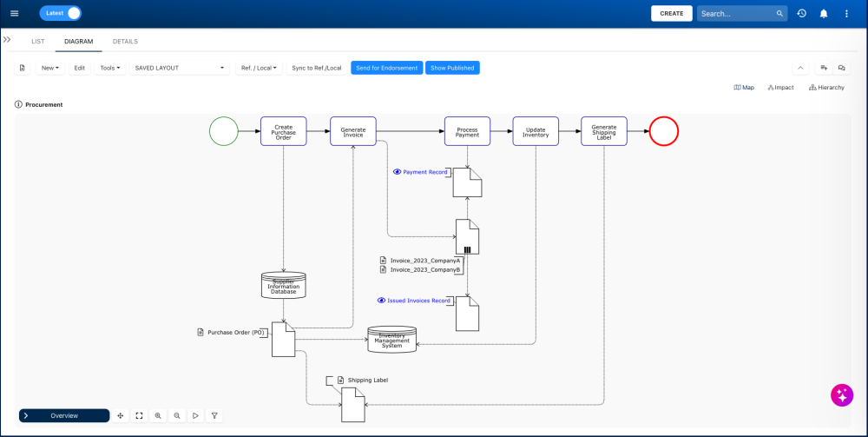Expand the side panel double-chevron

point(7,40)
